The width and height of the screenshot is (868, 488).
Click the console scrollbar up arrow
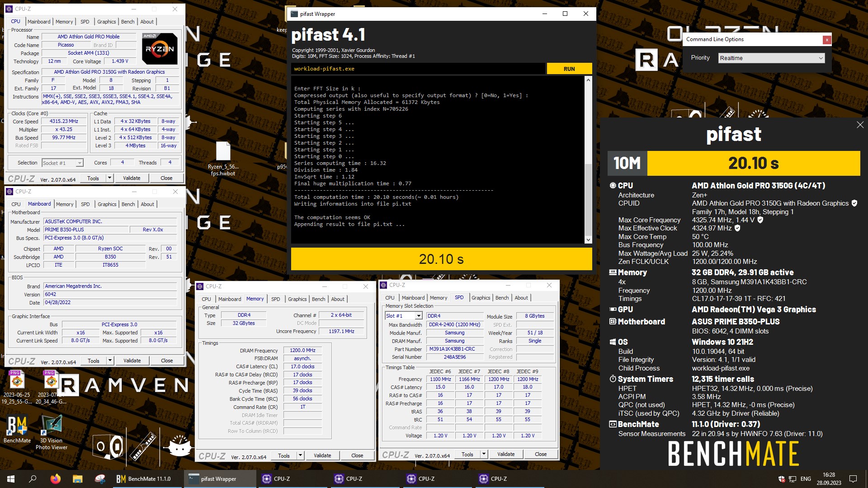coord(588,80)
